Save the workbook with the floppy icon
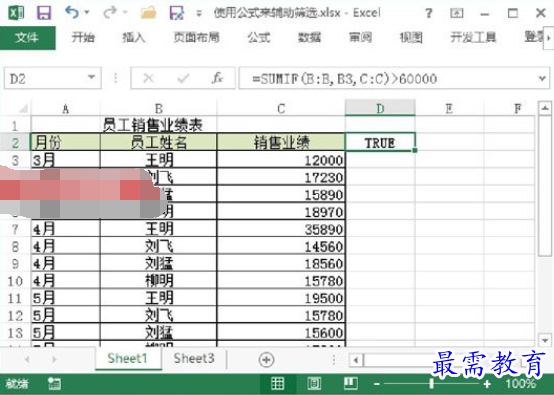The image size is (554, 395). tap(44, 13)
